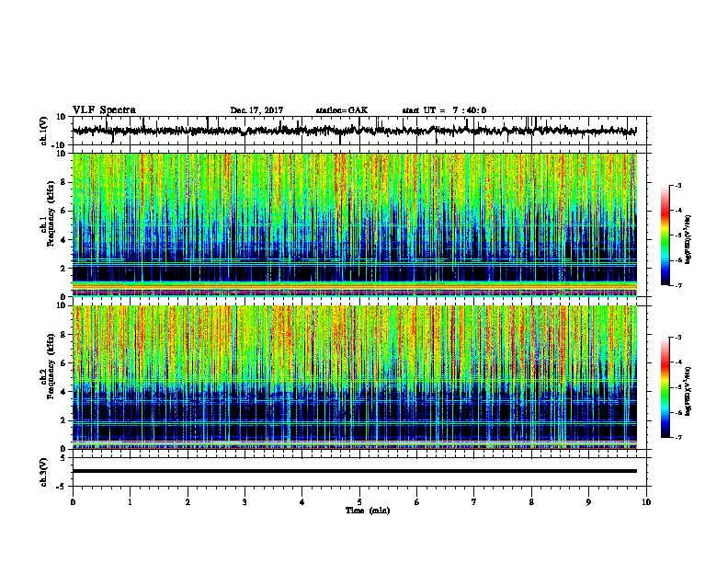The height and width of the screenshot is (563, 728).
Task: Click the "-7" label on ch.2 color bar
Action: [677, 437]
